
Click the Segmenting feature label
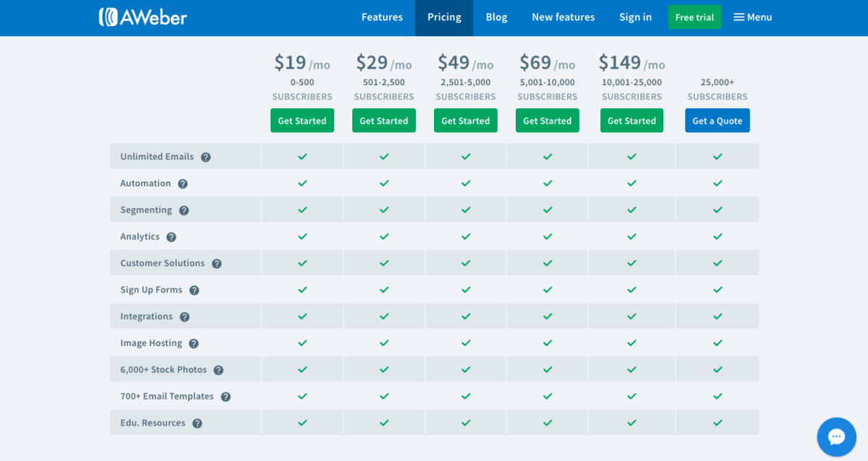[x=146, y=210]
